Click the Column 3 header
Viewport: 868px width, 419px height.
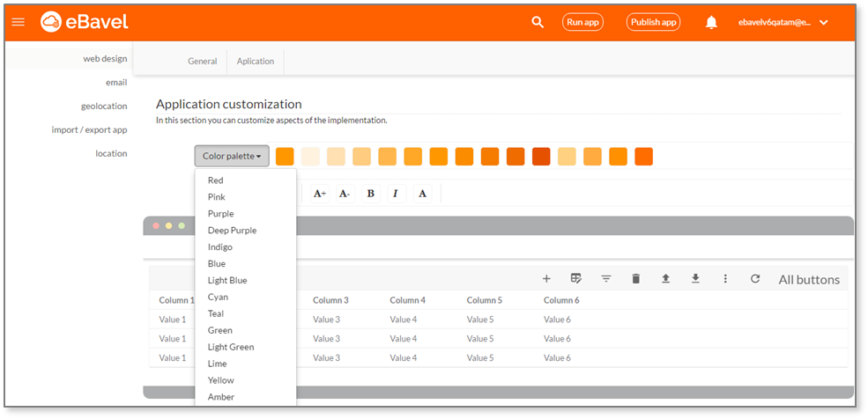[x=330, y=300]
